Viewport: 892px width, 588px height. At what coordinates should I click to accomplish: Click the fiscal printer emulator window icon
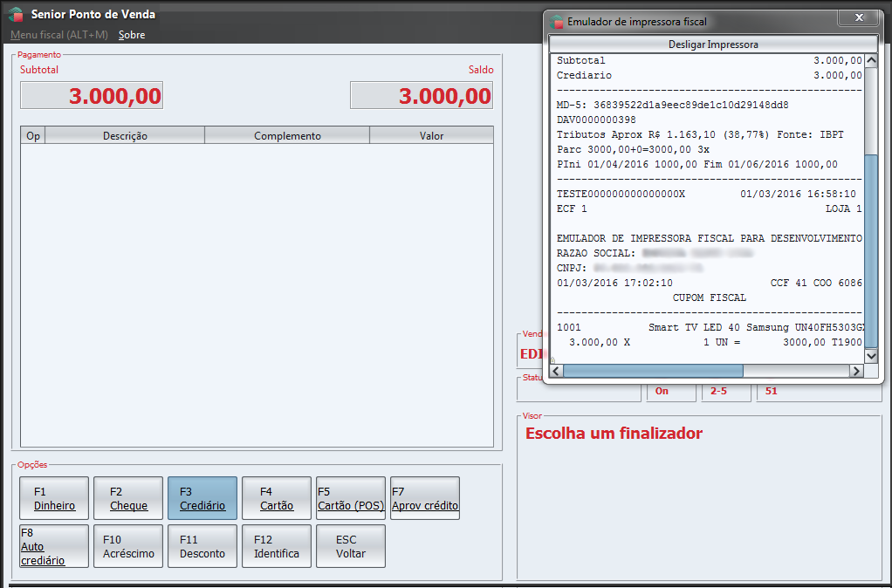click(x=556, y=22)
